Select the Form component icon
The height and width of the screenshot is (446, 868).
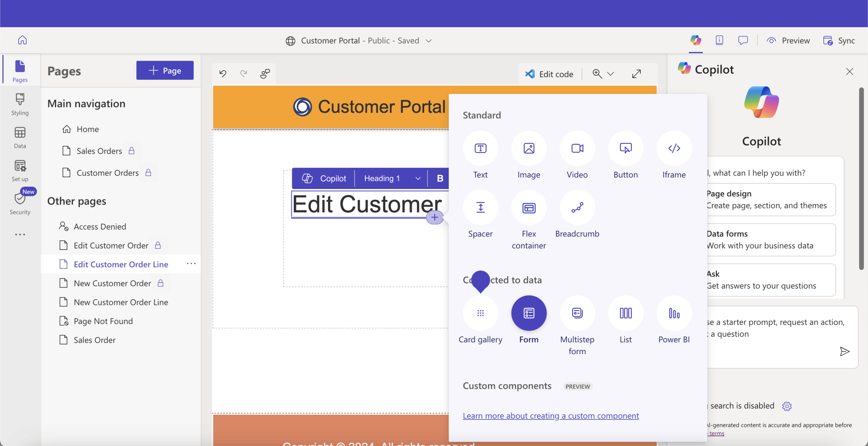point(529,313)
